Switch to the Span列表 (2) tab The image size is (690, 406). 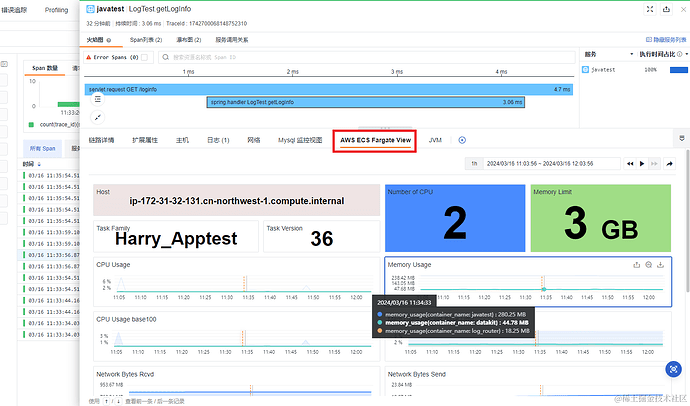[146, 40]
